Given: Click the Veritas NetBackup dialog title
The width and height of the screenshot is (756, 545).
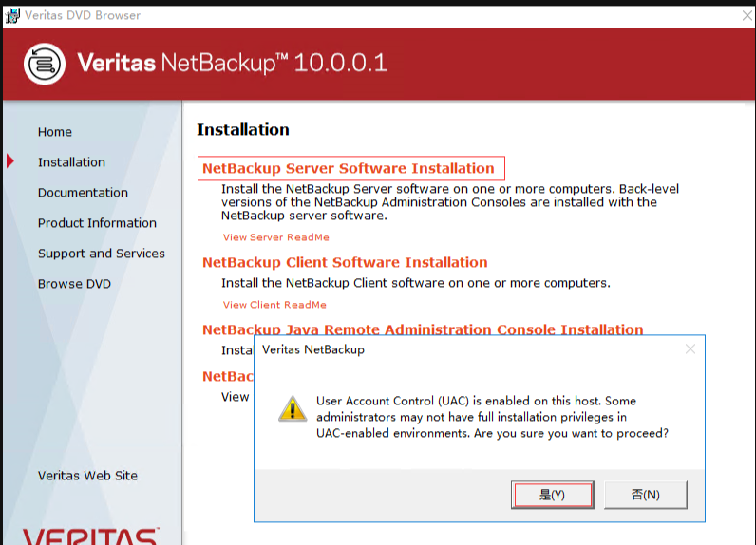Looking at the screenshot, I should (312, 349).
